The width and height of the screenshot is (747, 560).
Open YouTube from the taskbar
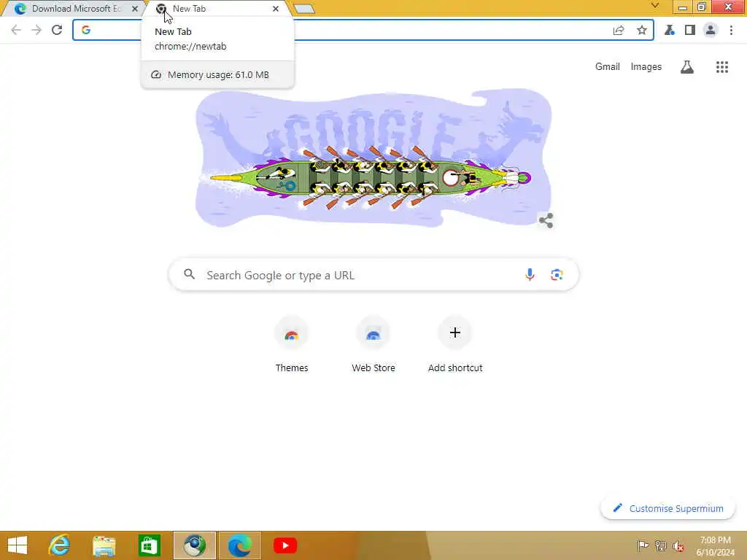[285, 545]
